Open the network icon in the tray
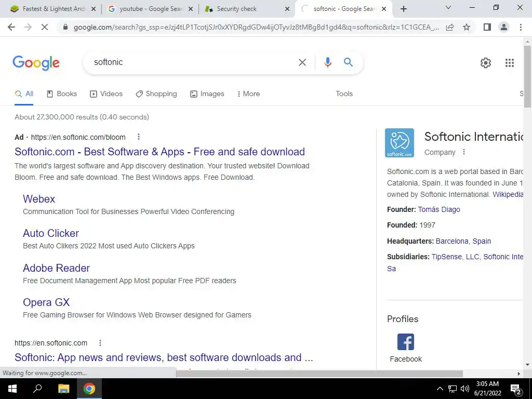The height and width of the screenshot is (399, 532). coord(453,389)
